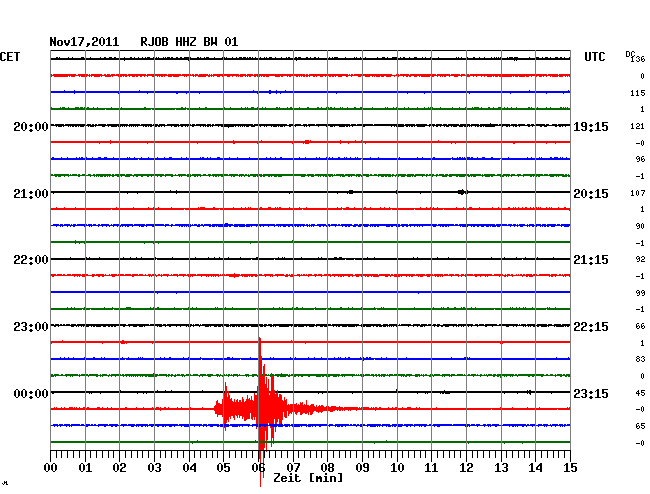Click the 12 minute axis label
Viewport: 650px width, 494px height.
(x=466, y=468)
